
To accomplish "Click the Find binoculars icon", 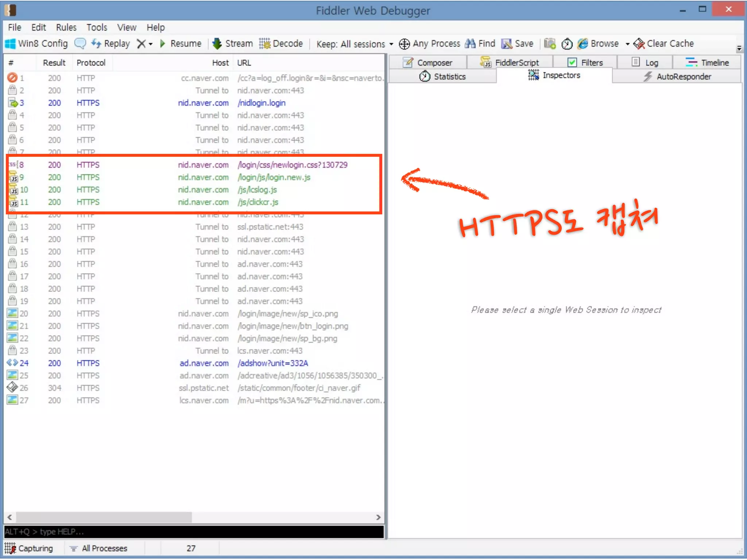I will click(x=470, y=43).
